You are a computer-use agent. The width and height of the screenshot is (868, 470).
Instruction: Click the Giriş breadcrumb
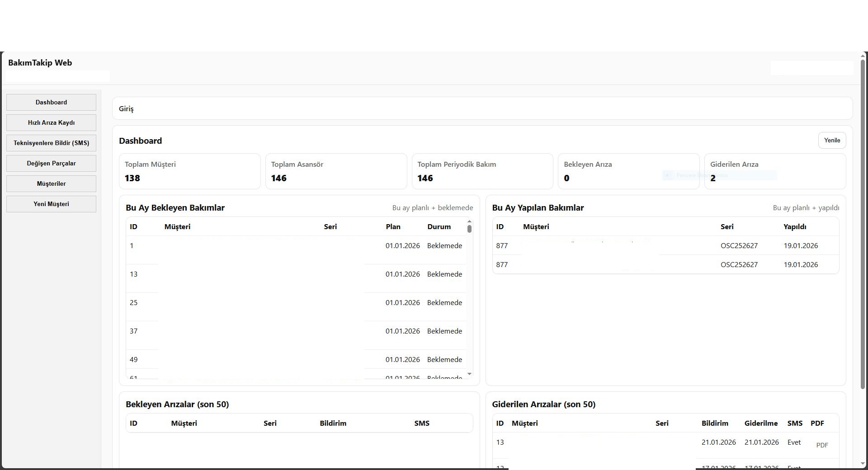click(126, 108)
